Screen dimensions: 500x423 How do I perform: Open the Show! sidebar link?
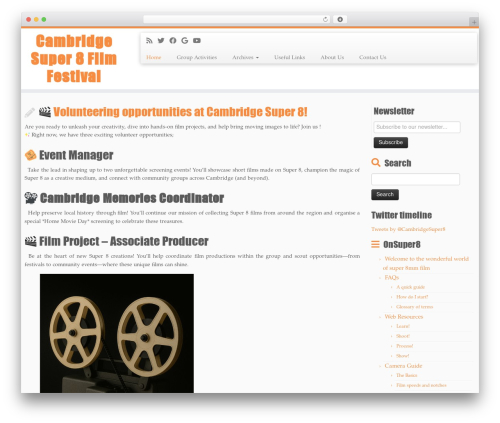[x=403, y=356]
